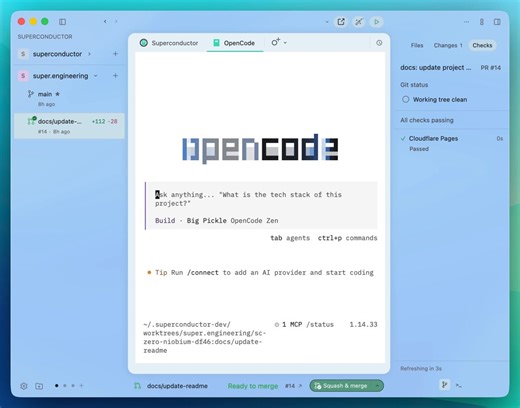Click the /status text in the terminal footer
This screenshot has width=520, height=408.
(320, 324)
